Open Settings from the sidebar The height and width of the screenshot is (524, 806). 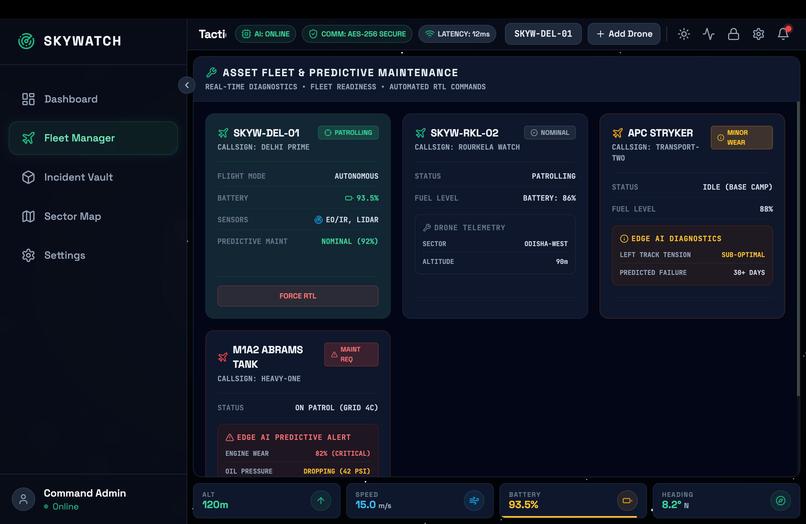(x=93, y=256)
